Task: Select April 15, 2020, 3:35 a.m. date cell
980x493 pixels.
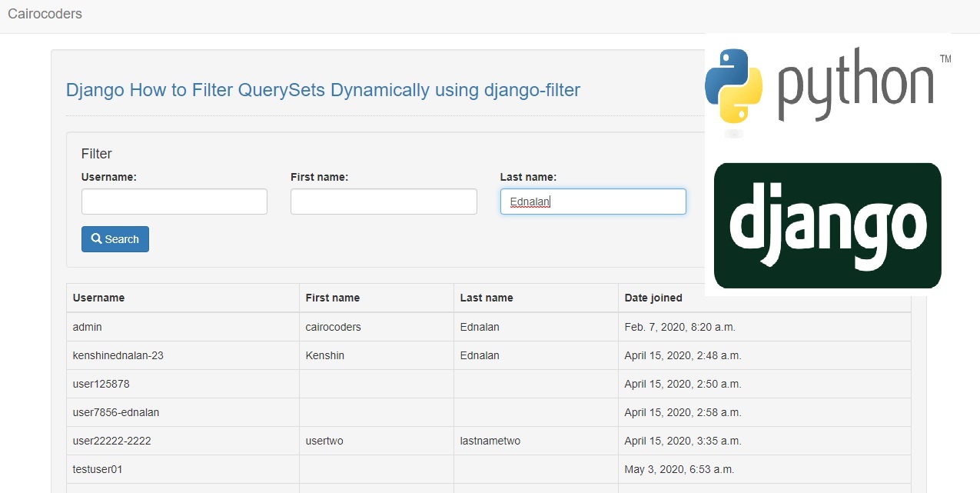Action: pos(765,441)
